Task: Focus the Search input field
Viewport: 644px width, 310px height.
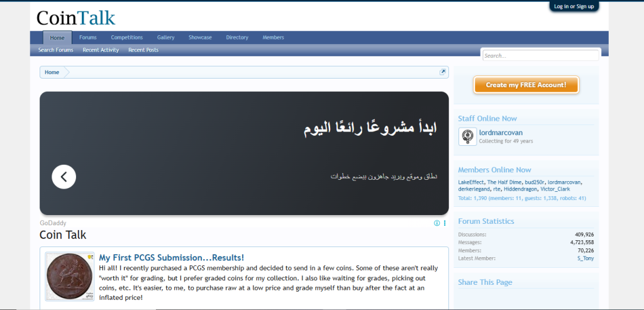Action: click(x=540, y=55)
